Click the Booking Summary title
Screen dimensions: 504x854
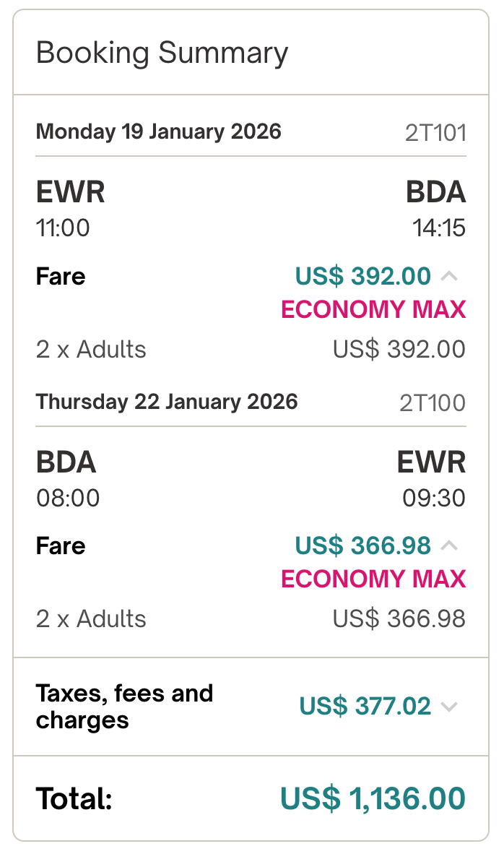click(x=162, y=53)
